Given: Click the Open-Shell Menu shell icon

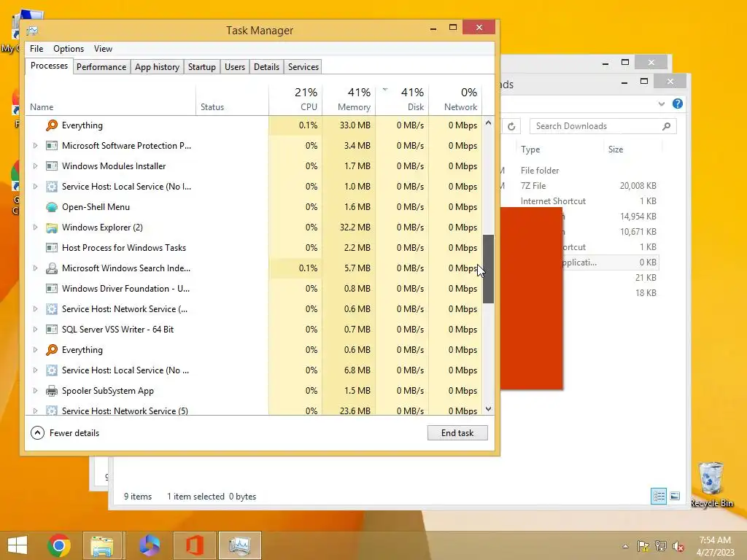Looking at the screenshot, I should (52, 207).
